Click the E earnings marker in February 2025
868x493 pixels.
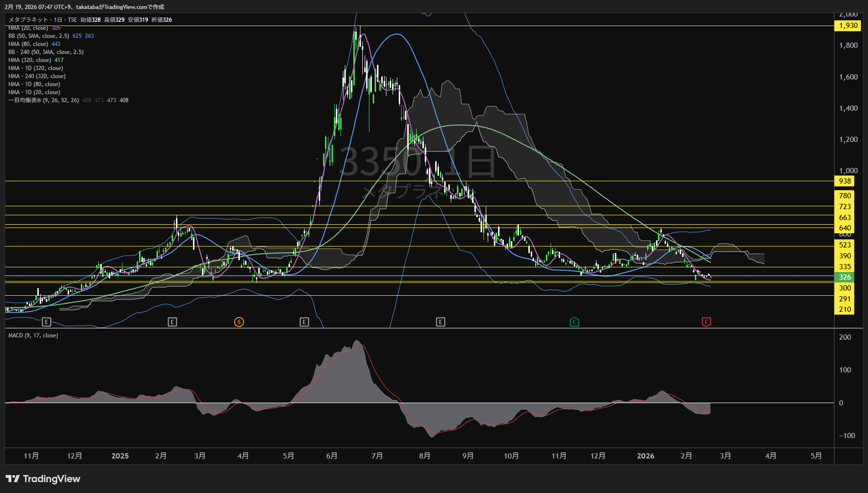tap(172, 322)
